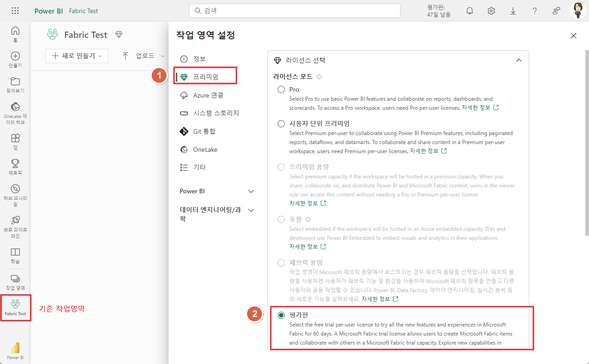This screenshot has height=364, width=589.
Task: Select the 평가판 trial radio button
Action: click(281, 315)
